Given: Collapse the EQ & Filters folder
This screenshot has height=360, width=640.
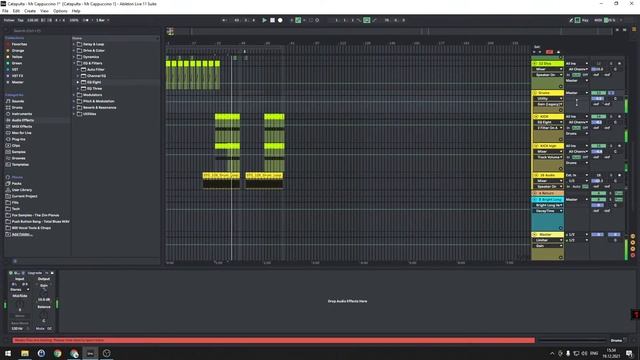Looking at the screenshot, I should pyautogui.click(x=74, y=63).
